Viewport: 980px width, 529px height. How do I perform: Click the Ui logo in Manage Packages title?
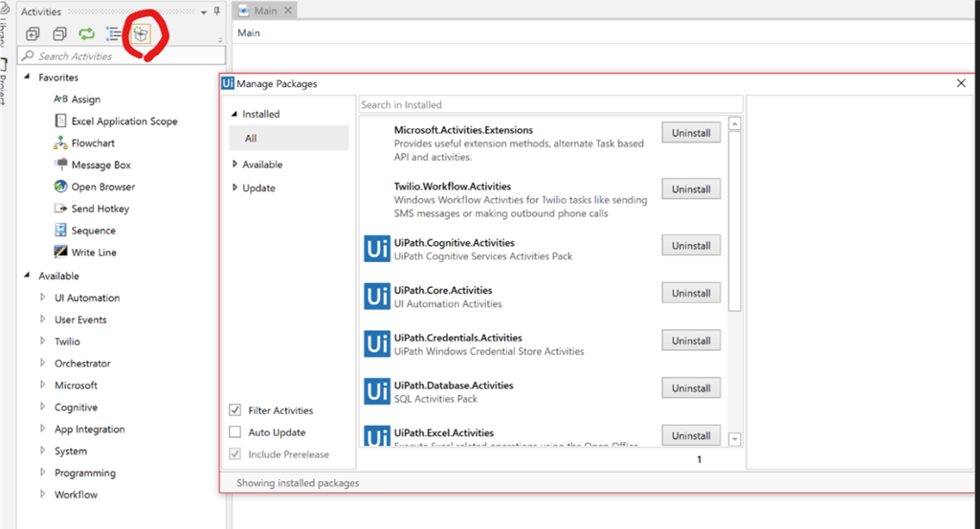click(x=228, y=83)
